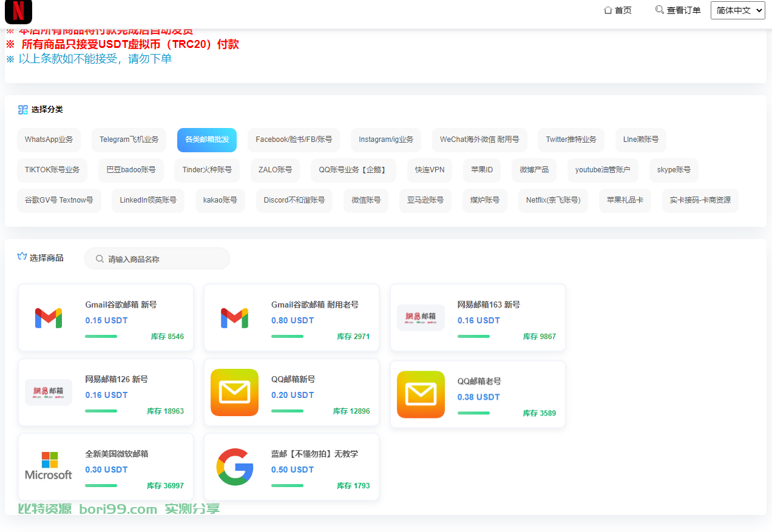
Task: Select the Line濑账号 category
Action: pos(641,140)
